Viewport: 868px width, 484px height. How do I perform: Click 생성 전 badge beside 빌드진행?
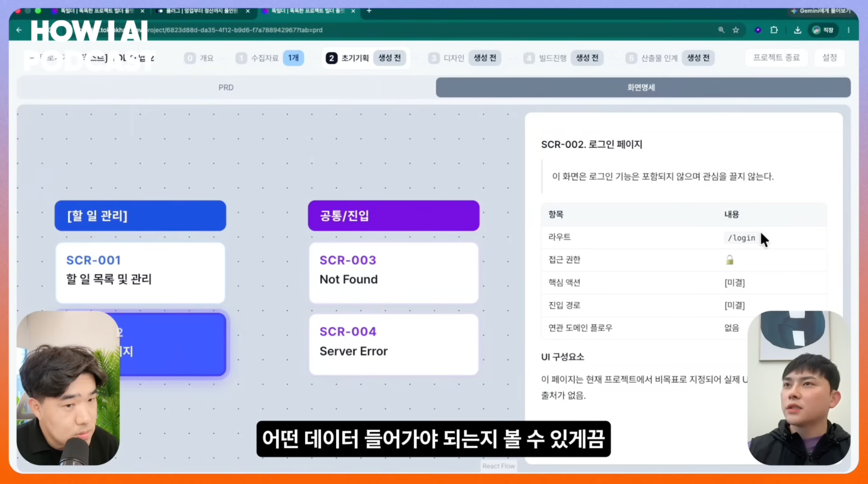point(587,58)
